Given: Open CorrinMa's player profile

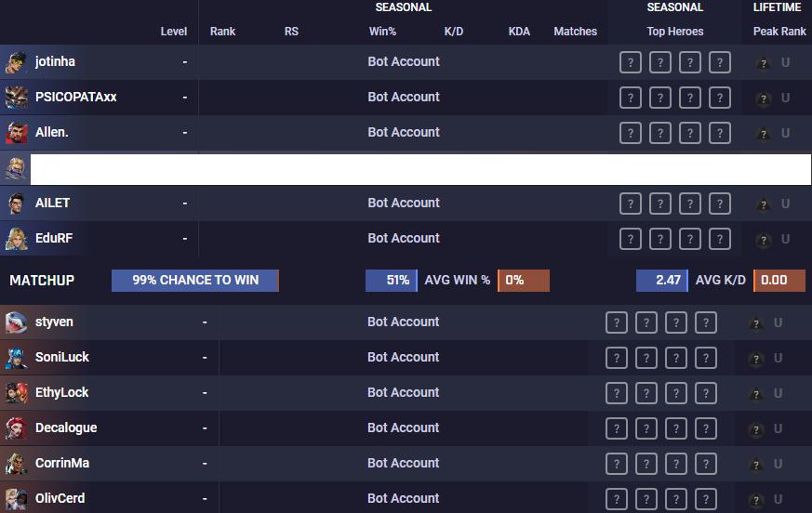Looking at the screenshot, I should [x=62, y=463].
